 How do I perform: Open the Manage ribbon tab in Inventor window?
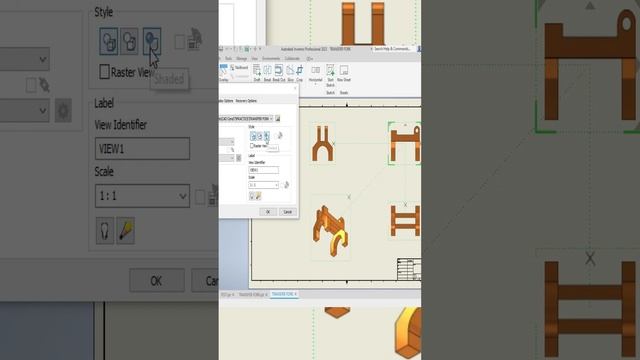(242, 58)
